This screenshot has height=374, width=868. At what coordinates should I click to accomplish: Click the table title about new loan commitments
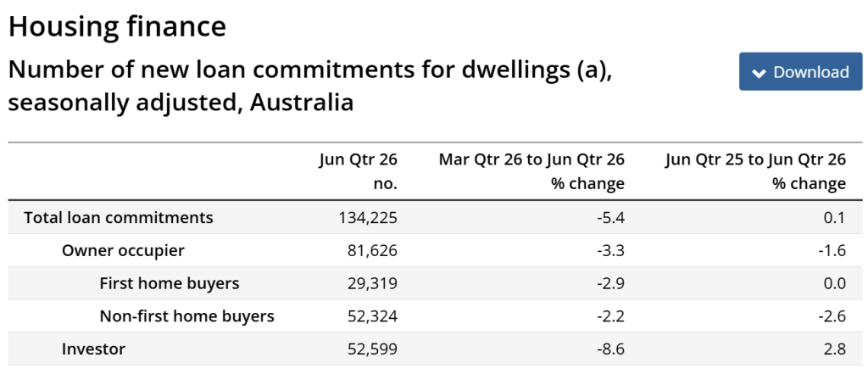(x=309, y=87)
